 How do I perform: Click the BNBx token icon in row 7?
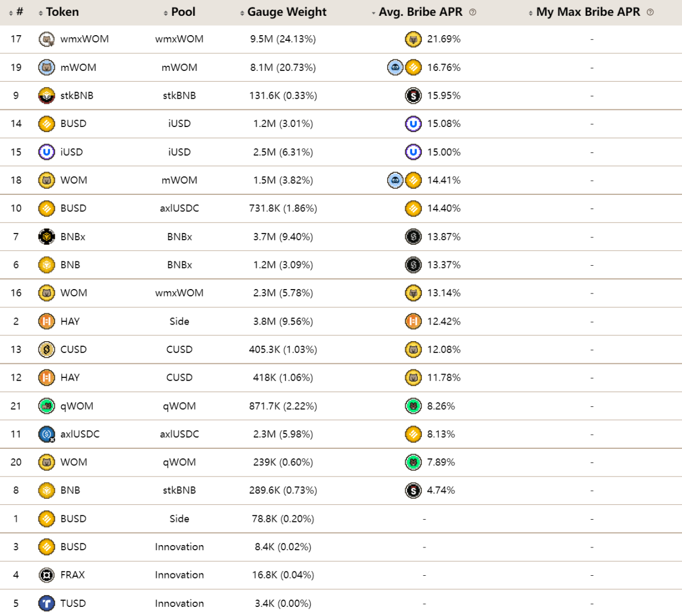[46, 236]
